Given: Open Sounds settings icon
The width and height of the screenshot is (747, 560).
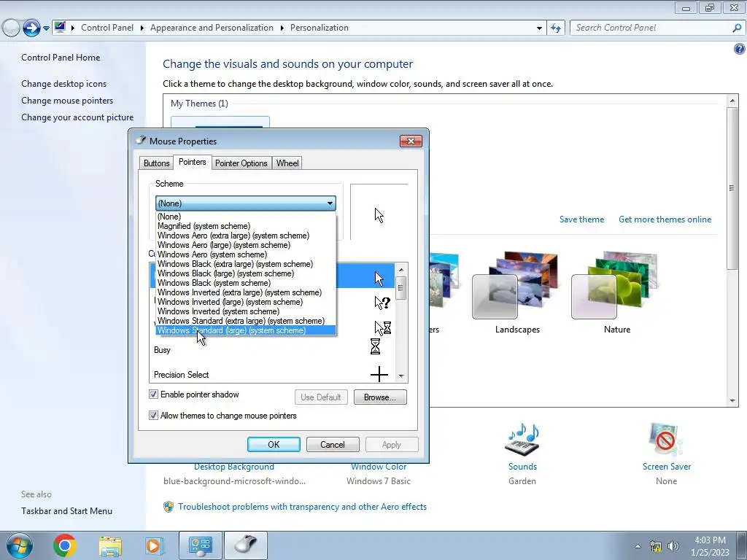Looking at the screenshot, I should point(522,440).
